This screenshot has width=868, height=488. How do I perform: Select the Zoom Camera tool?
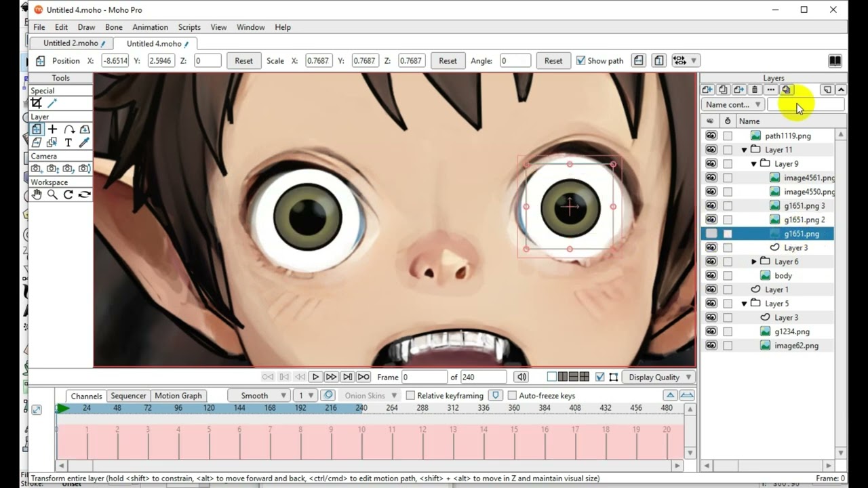(x=52, y=168)
